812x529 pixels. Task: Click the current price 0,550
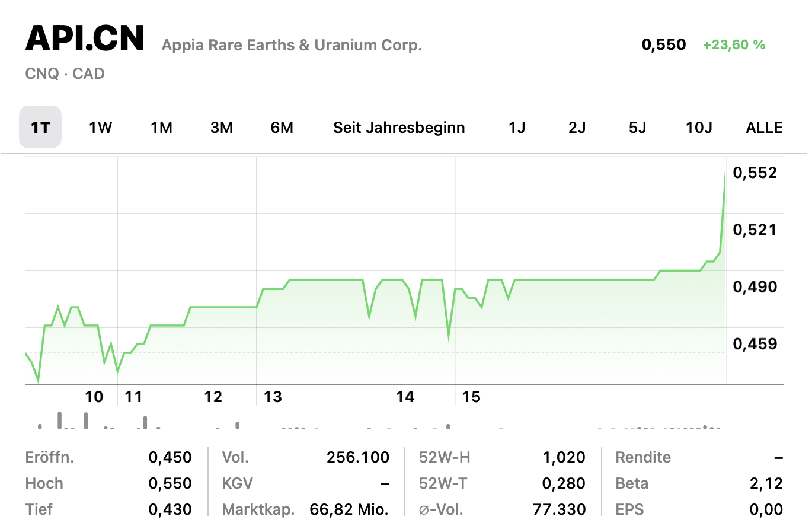pyautogui.click(x=664, y=45)
